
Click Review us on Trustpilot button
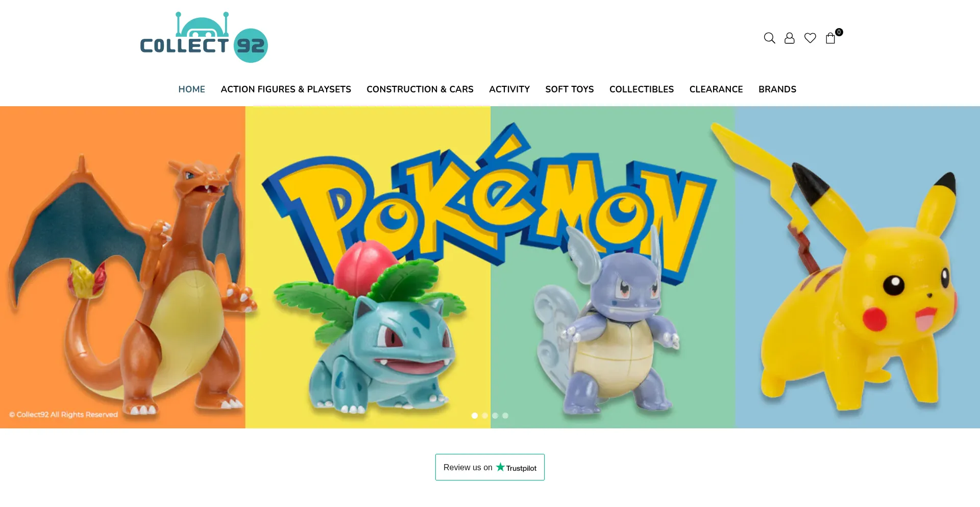coord(490,467)
